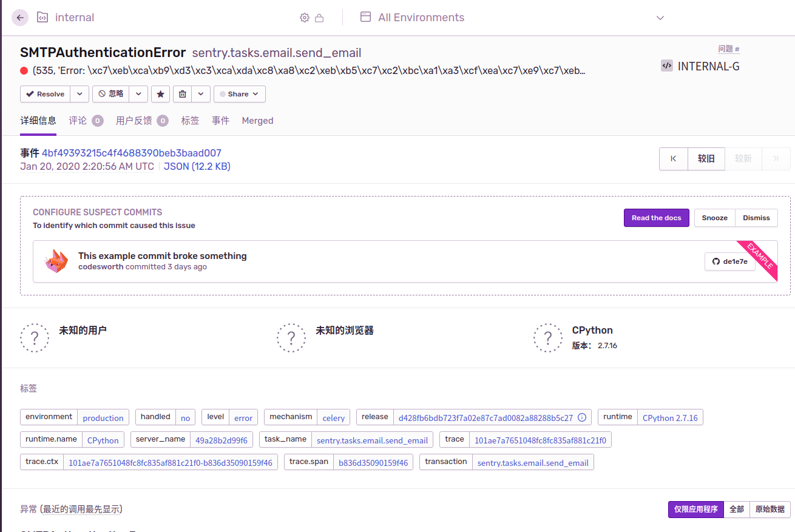Click the runtime.name tag value CPython
Viewport: 795px width, 532px height.
tap(103, 440)
